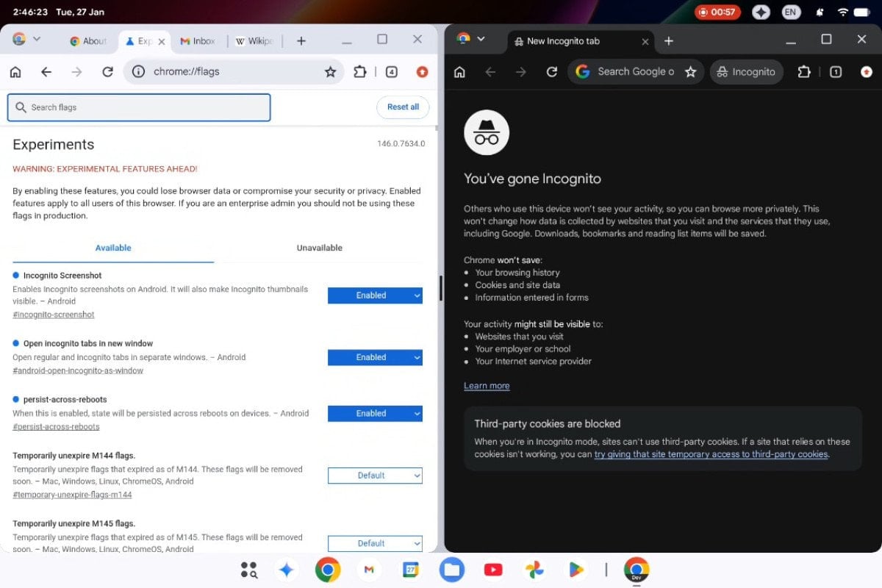The width and height of the screenshot is (882, 588).
Task: Click the back arrow in the flags window
Action: [x=46, y=71]
